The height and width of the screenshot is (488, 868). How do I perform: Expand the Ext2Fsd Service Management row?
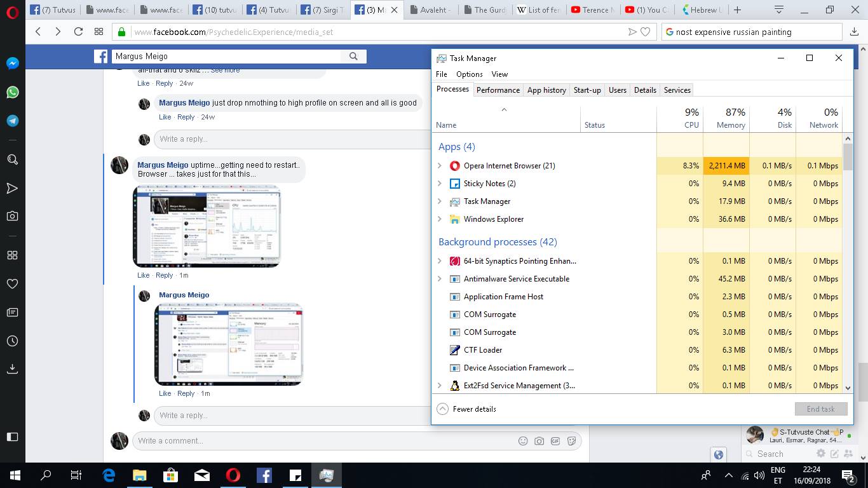440,386
